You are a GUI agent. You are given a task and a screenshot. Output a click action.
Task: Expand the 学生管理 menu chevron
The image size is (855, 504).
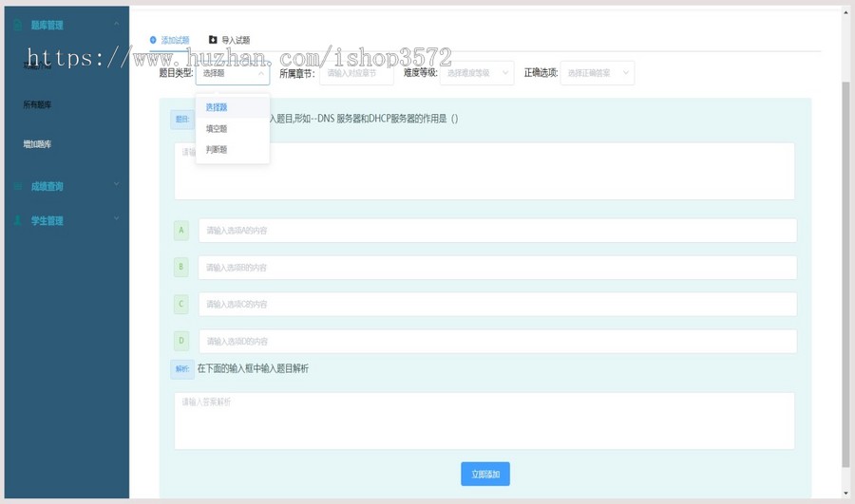[x=116, y=218]
